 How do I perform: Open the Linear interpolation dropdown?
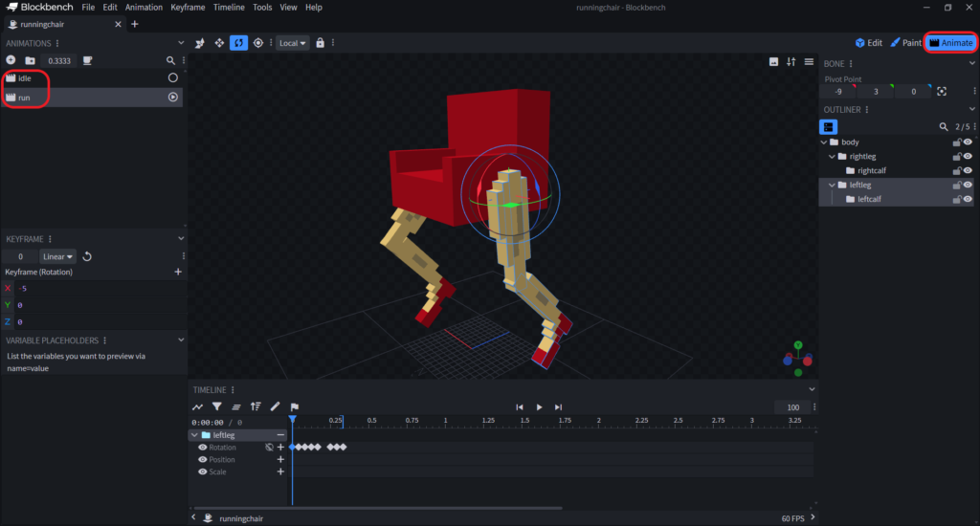(x=57, y=256)
